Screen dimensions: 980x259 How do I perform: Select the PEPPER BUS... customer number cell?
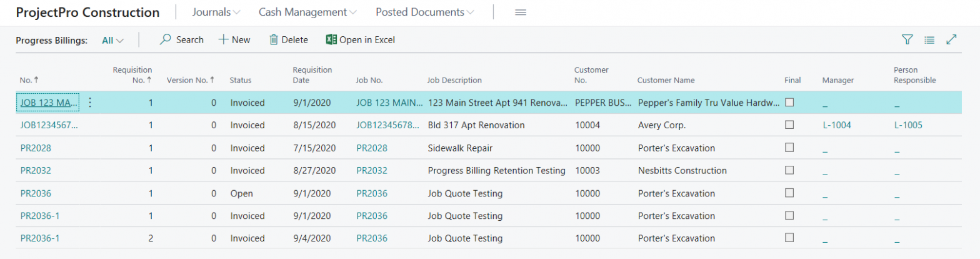click(x=602, y=103)
